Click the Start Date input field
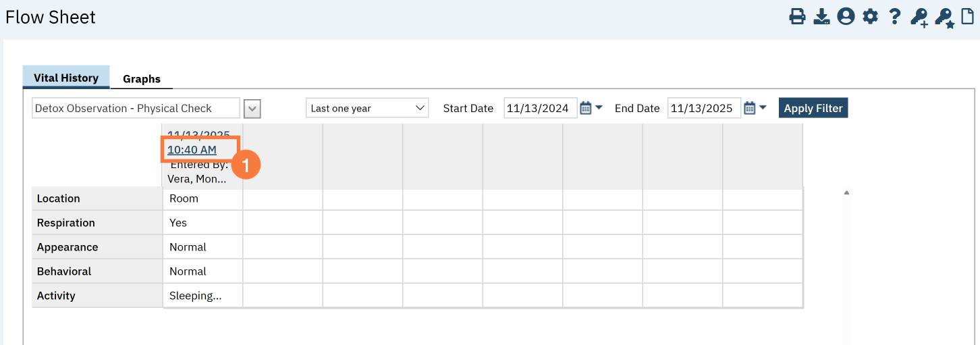The image size is (980, 345). click(540, 108)
